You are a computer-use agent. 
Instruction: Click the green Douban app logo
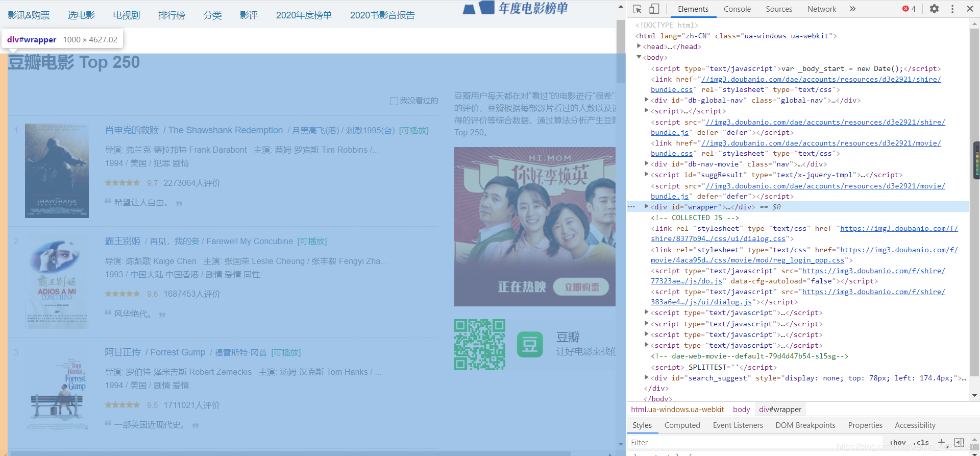pos(530,345)
